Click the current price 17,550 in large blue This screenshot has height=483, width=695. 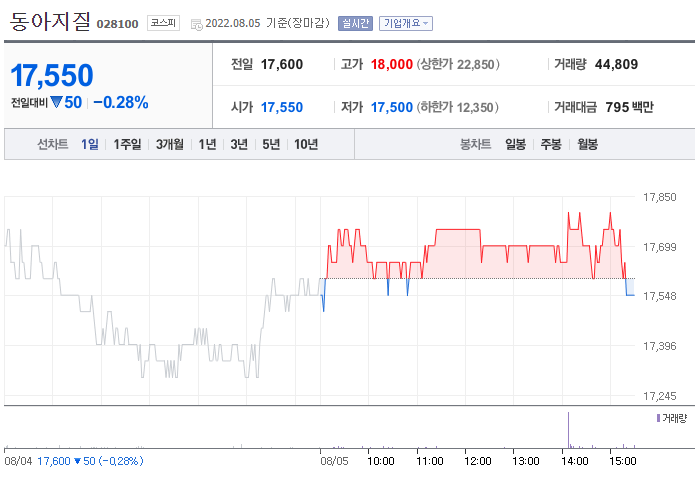pyautogui.click(x=52, y=75)
